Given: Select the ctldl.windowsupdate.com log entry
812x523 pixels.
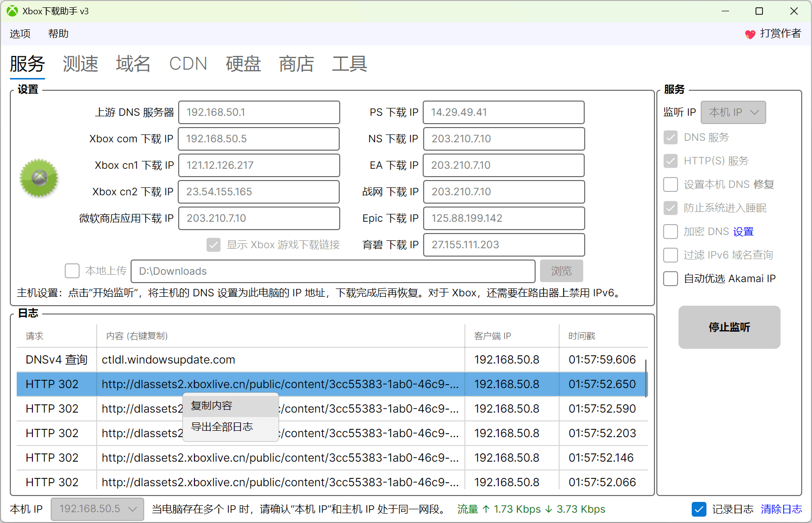Looking at the screenshot, I should 331,360.
